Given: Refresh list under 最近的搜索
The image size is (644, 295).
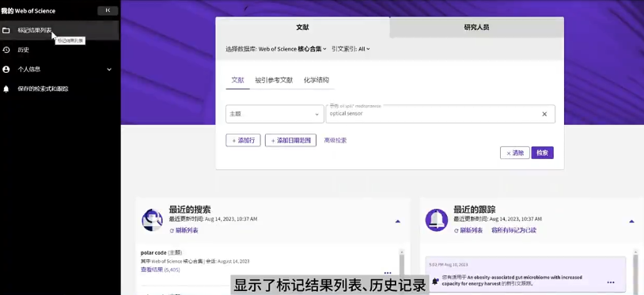Looking at the screenshot, I should pyautogui.click(x=184, y=231).
